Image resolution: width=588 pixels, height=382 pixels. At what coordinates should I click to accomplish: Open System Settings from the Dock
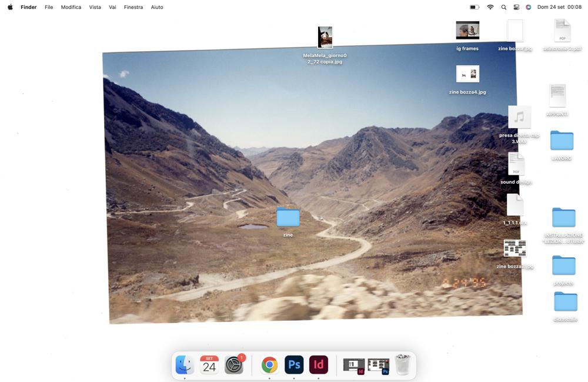[234, 365]
